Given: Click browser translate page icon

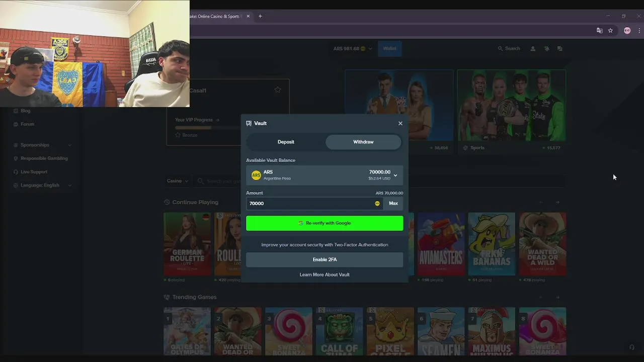Looking at the screenshot, I should (599, 31).
